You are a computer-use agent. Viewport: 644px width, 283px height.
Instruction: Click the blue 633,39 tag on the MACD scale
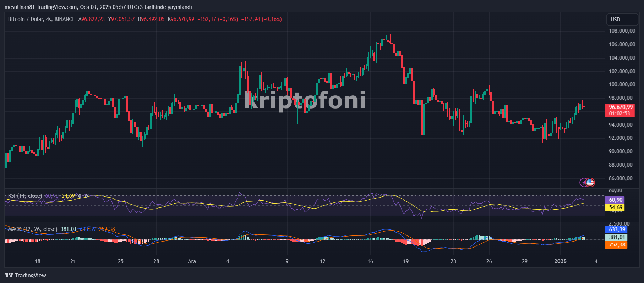617,229
